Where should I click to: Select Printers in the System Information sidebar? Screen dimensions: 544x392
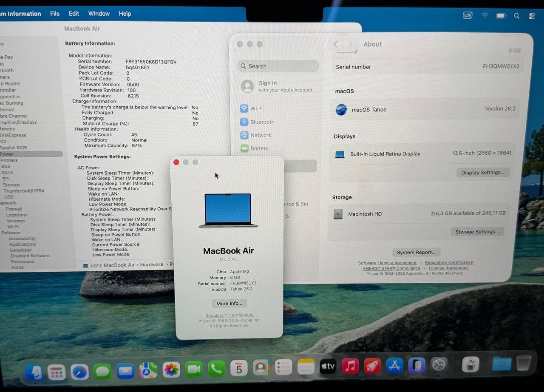coord(9,160)
